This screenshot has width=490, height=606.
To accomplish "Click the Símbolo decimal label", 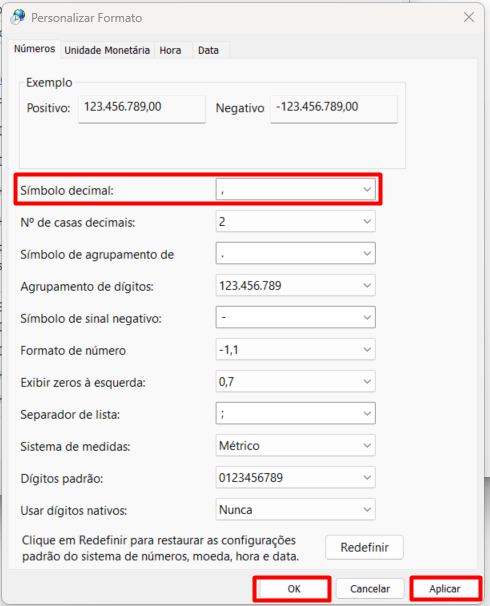I will coord(67,191).
